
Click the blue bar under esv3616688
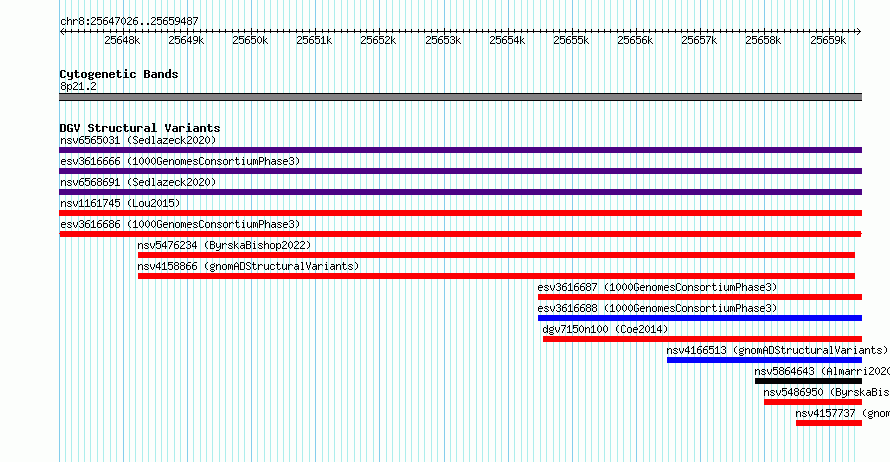point(700,318)
